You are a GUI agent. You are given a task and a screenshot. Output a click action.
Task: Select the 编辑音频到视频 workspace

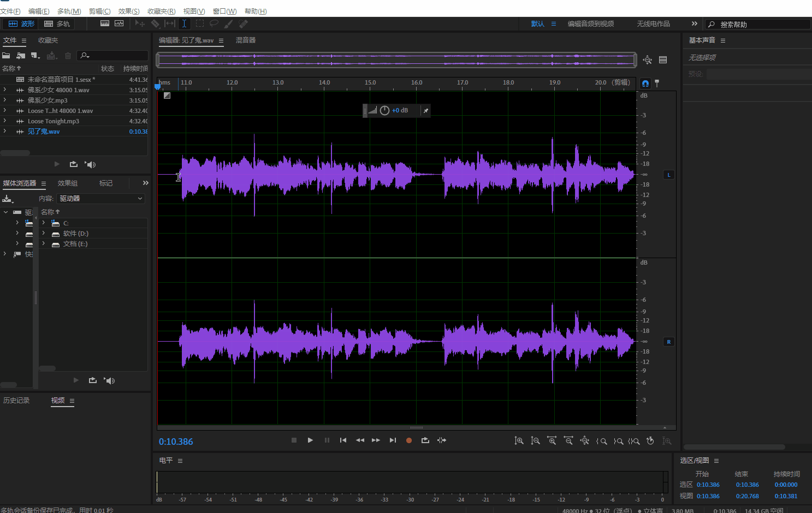(591, 24)
